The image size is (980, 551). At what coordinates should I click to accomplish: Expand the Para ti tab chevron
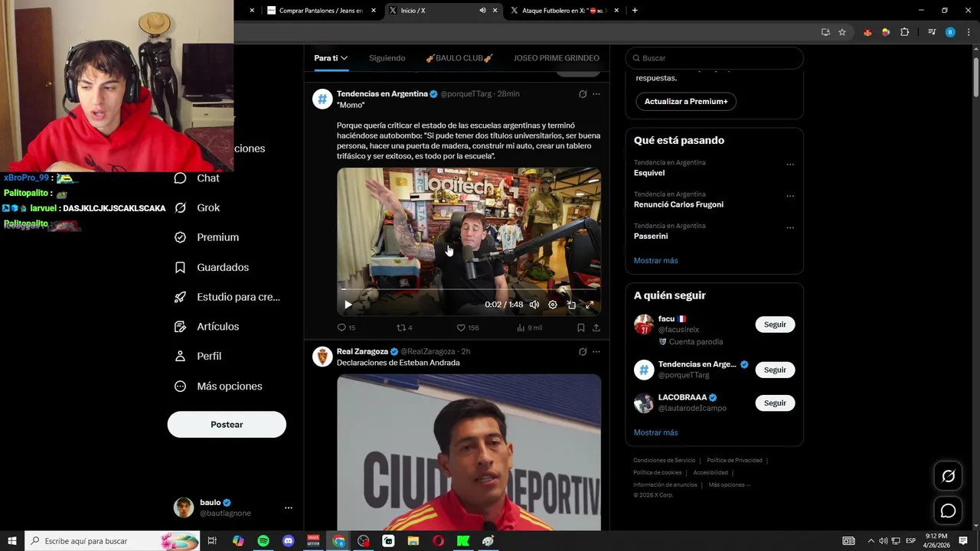tap(345, 58)
